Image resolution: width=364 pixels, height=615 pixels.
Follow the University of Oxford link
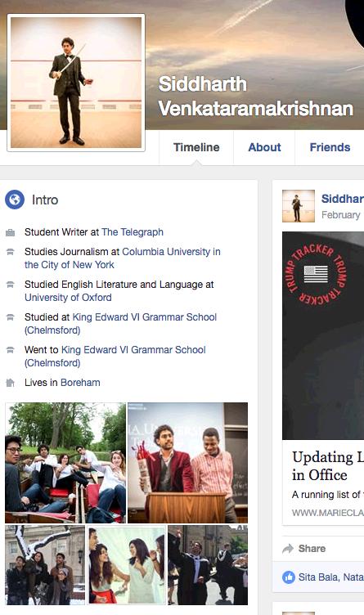(x=68, y=298)
